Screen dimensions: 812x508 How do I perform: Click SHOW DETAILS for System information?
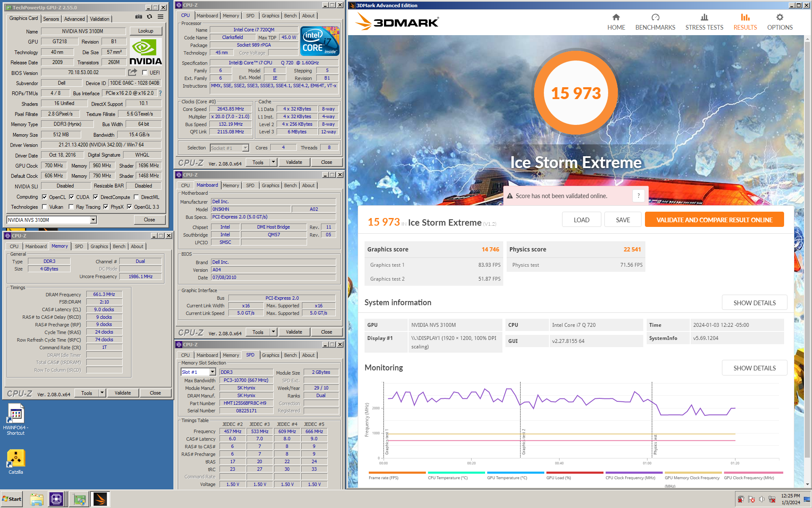[x=754, y=303]
